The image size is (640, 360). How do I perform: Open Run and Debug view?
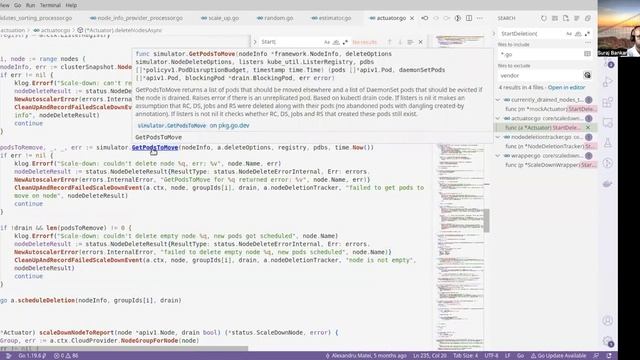coord(608,82)
